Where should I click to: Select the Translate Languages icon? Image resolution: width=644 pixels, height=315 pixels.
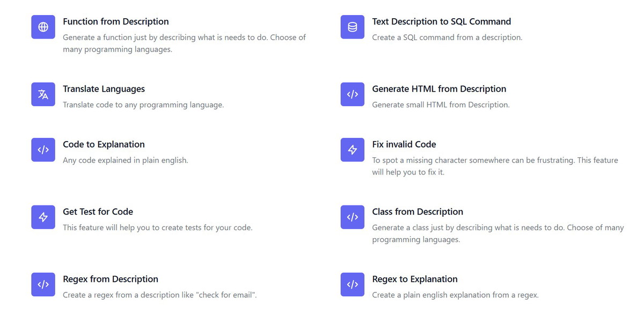click(x=43, y=94)
